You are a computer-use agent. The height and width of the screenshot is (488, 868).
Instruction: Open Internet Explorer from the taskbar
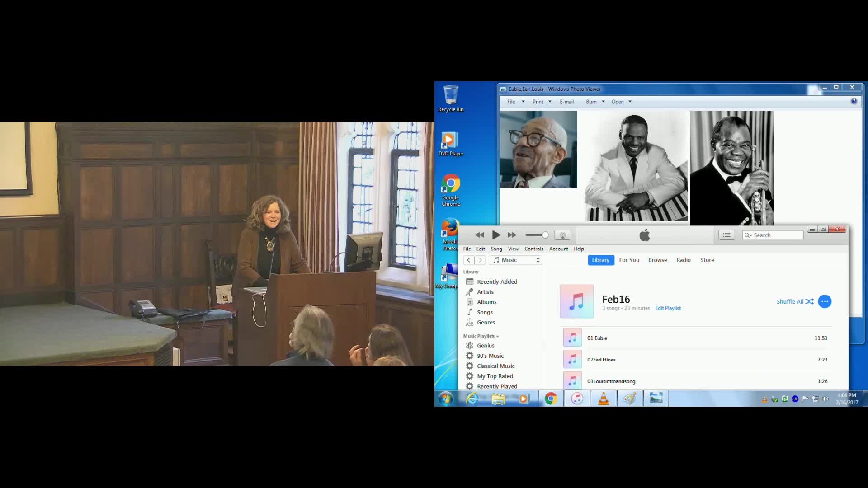coord(472,399)
